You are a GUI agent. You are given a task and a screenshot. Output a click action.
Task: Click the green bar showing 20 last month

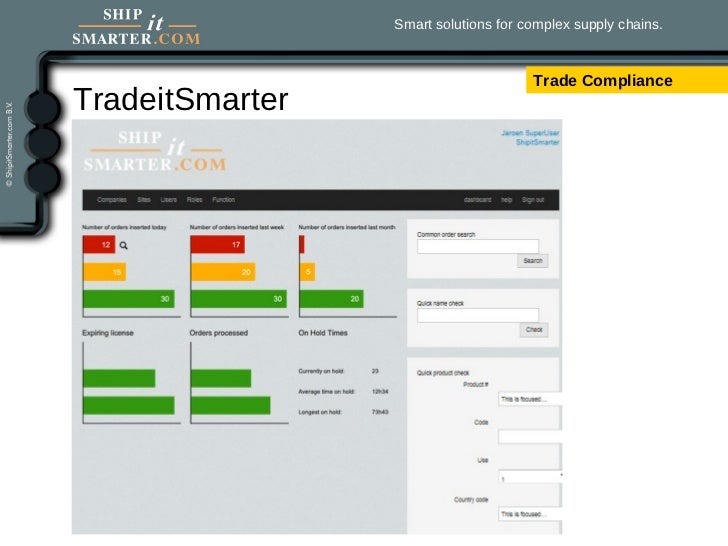tap(332, 299)
